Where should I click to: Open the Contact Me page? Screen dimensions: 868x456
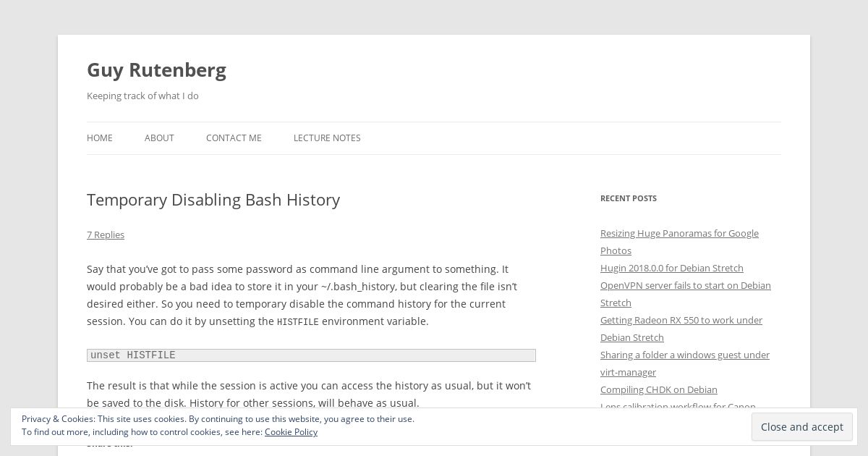click(x=234, y=138)
